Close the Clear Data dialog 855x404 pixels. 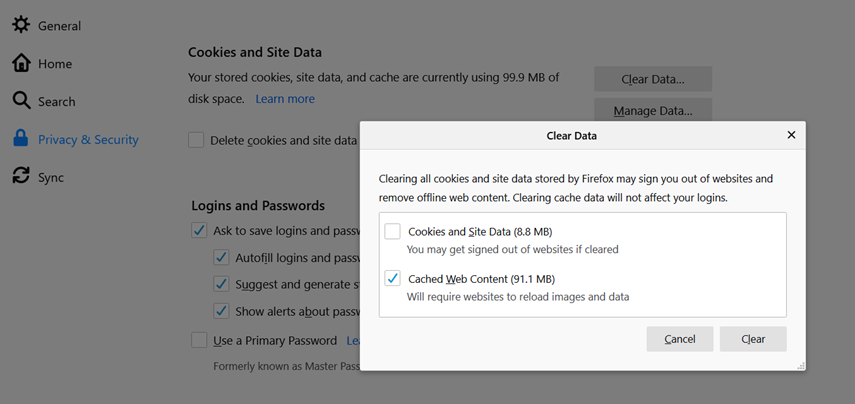click(791, 135)
